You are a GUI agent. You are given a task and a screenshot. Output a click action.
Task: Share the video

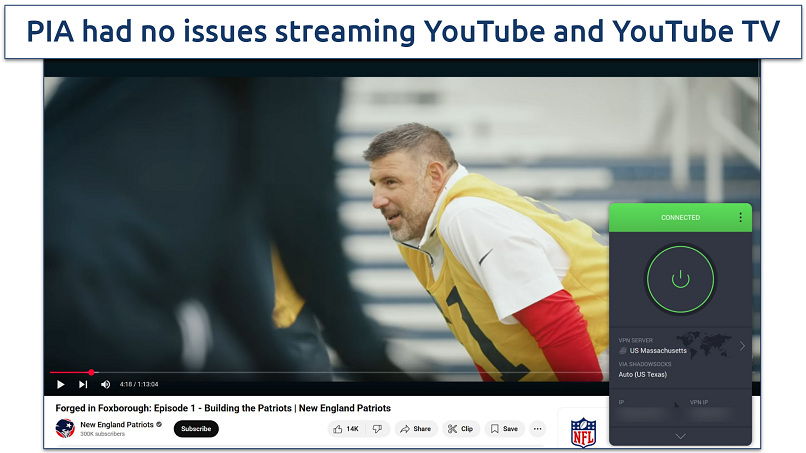(x=416, y=429)
